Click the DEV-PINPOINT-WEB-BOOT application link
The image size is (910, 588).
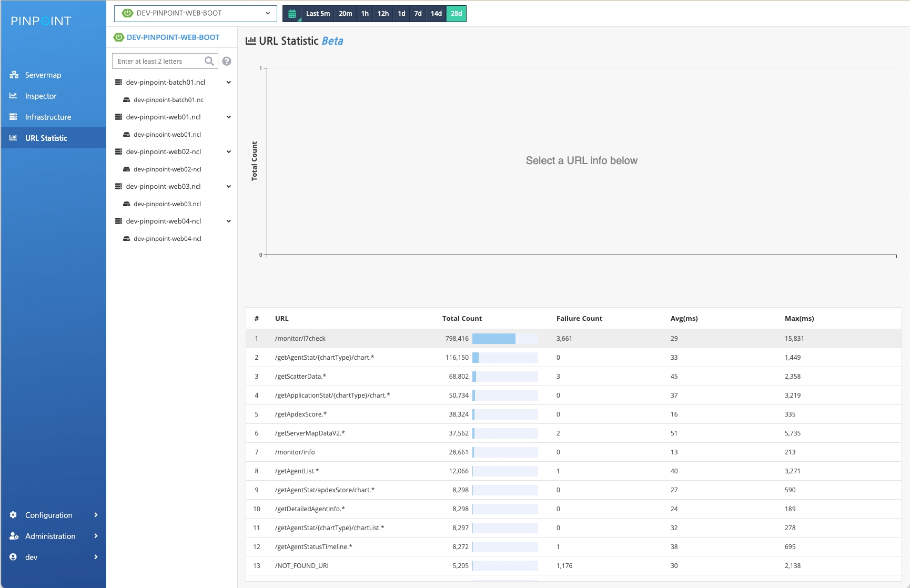click(173, 37)
